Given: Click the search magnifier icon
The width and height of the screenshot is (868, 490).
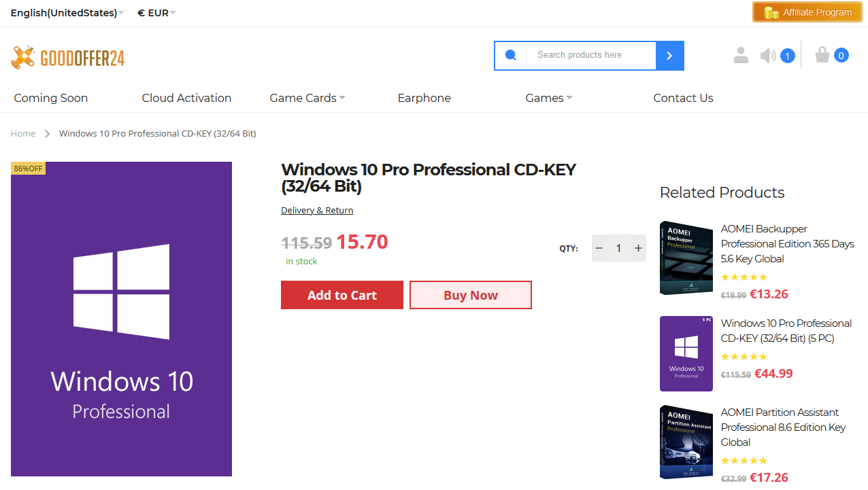Looking at the screenshot, I should tap(510, 56).
